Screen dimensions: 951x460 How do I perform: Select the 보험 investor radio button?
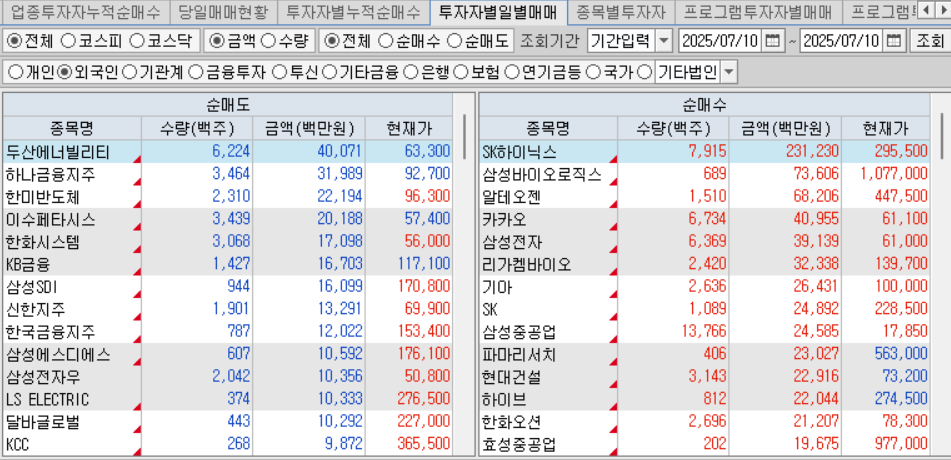click(x=461, y=73)
